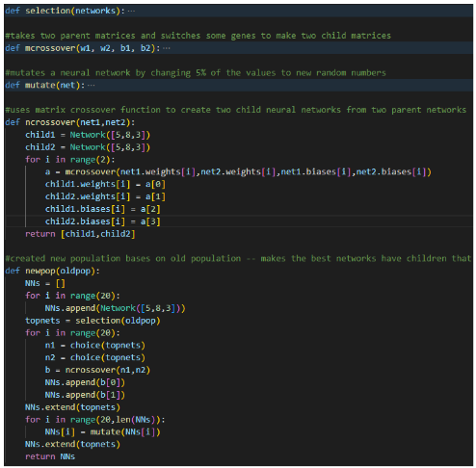Click 'n1 = choice(topnets)' line

[x=95, y=346]
